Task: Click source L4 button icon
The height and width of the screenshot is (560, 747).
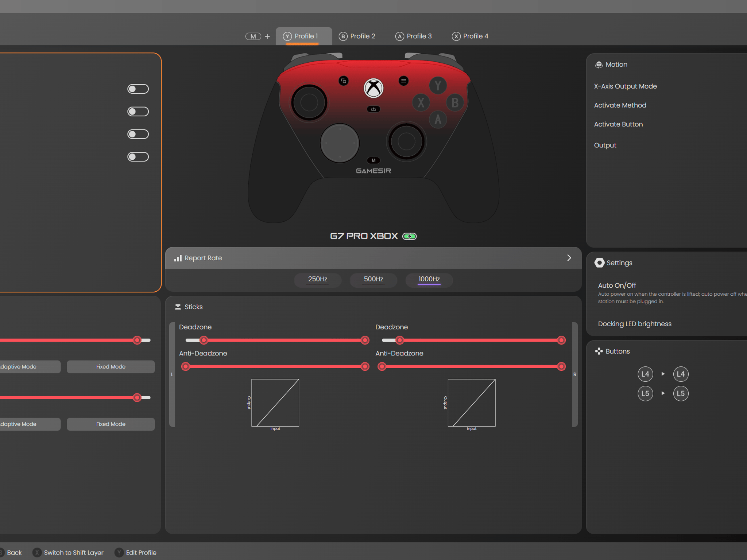Action: [x=645, y=374]
